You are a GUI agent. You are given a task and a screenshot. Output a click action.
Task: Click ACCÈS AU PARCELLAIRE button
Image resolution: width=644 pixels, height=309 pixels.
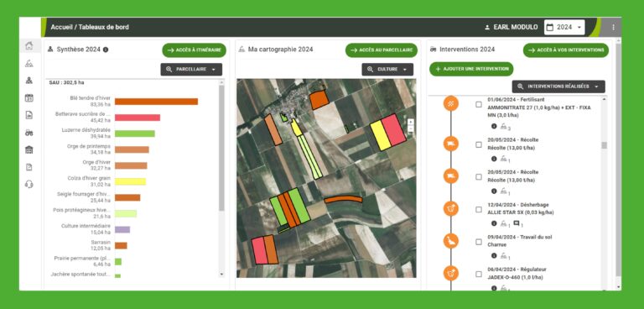click(382, 50)
